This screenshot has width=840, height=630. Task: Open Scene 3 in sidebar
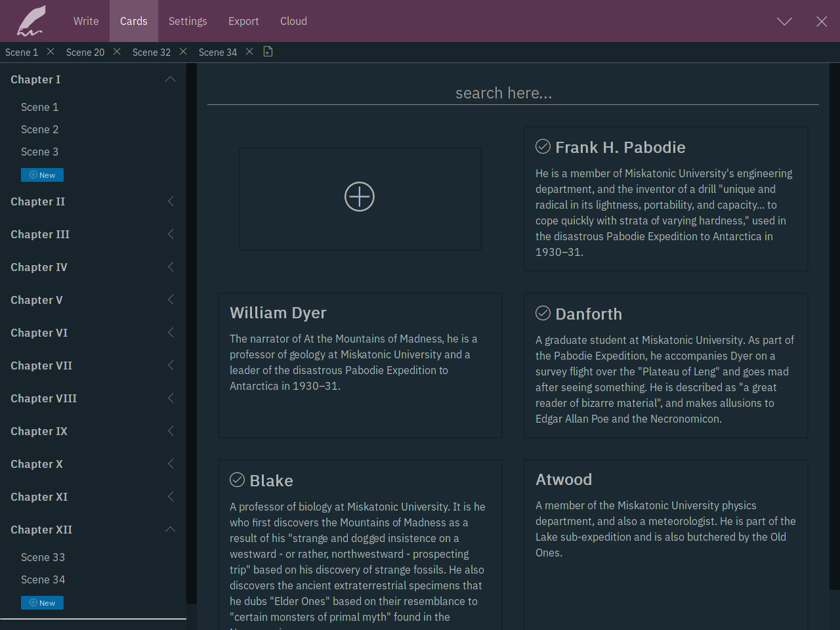pyautogui.click(x=39, y=152)
